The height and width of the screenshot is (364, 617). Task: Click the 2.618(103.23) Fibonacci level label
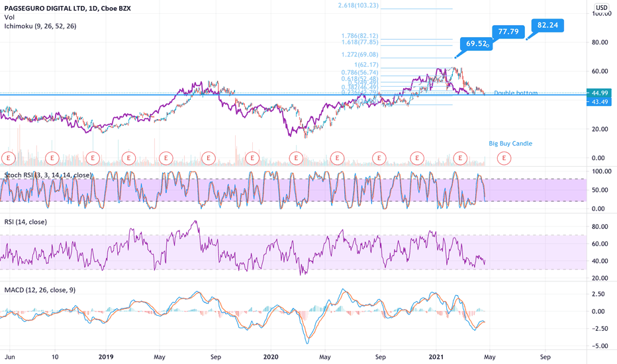point(358,5)
